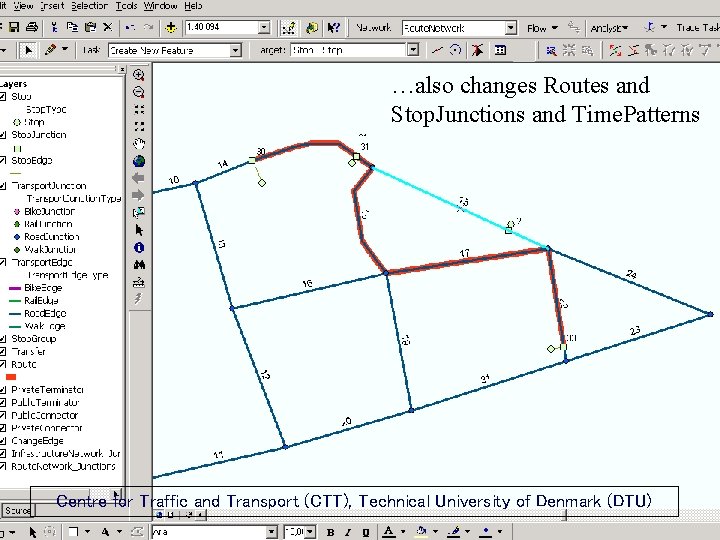The width and height of the screenshot is (720, 540).
Task: Select the Identify info tool
Action: [139, 248]
